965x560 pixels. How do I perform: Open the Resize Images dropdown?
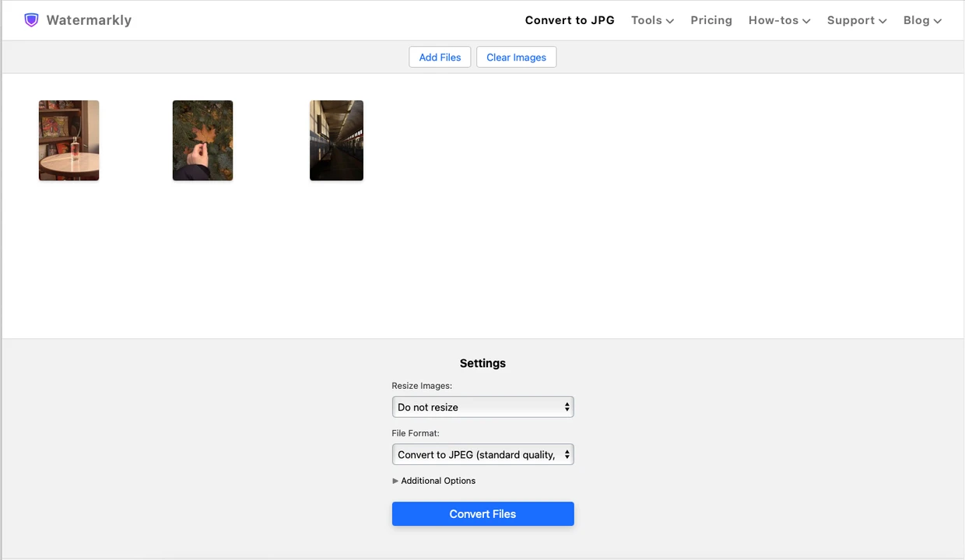pos(482,407)
